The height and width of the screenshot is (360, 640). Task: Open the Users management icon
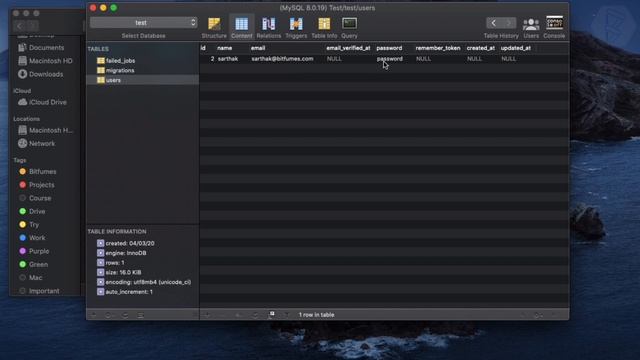click(531, 28)
